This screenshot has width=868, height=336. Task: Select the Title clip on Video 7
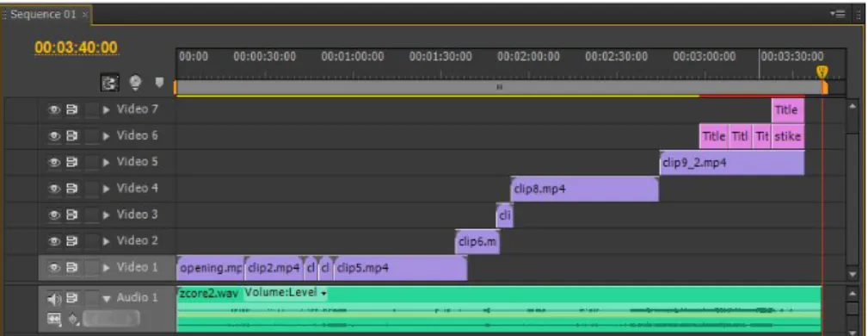pyautogui.click(x=788, y=110)
